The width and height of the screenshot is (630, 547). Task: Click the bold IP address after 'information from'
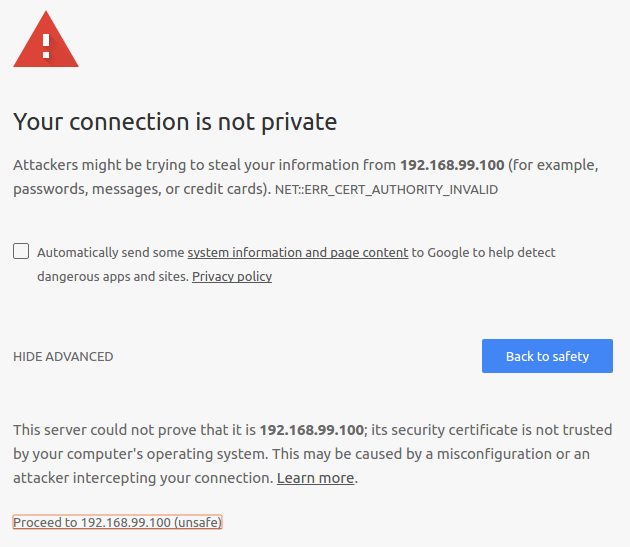[452, 165]
